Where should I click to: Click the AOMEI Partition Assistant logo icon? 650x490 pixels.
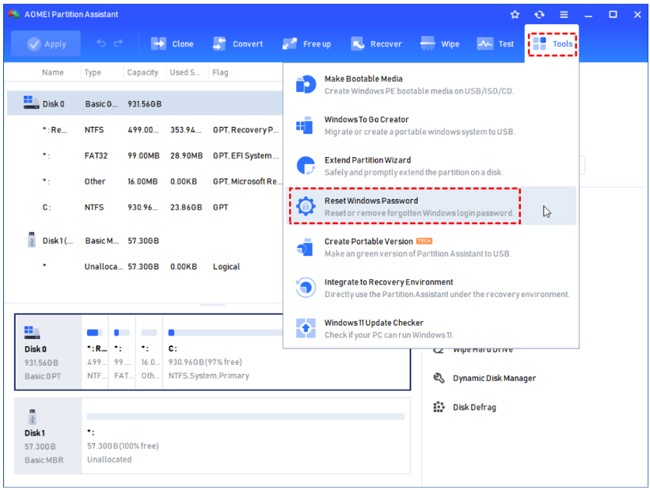pos(14,14)
